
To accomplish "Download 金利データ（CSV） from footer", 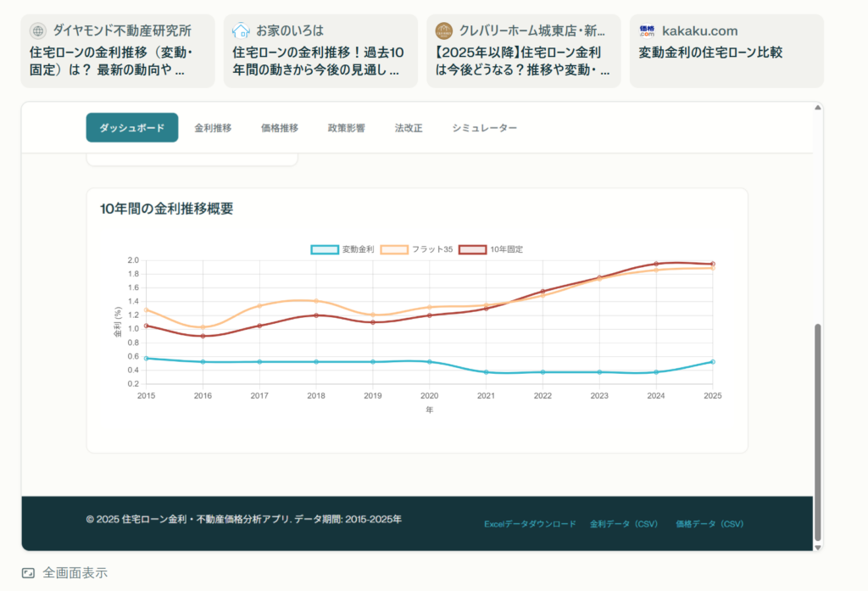I will point(624,524).
